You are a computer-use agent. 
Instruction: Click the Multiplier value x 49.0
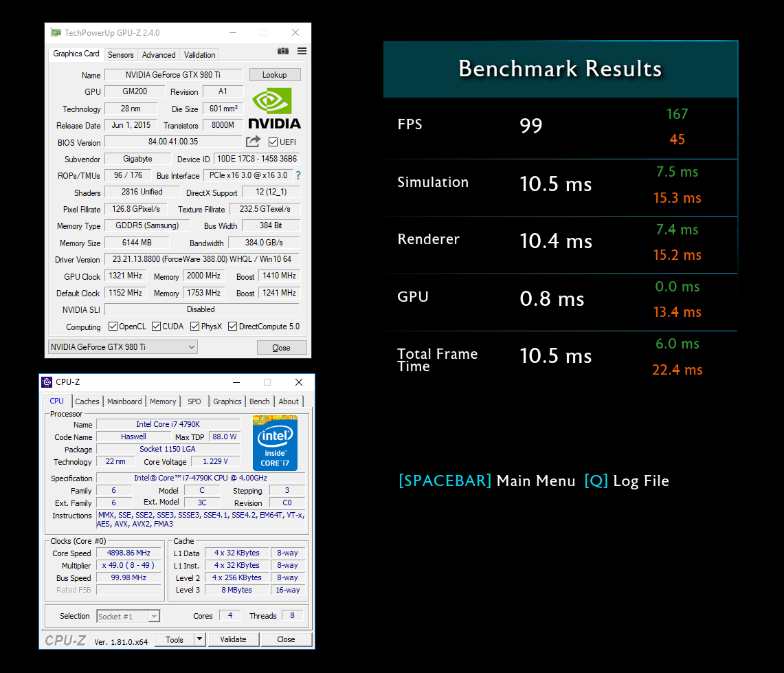click(x=128, y=565)
